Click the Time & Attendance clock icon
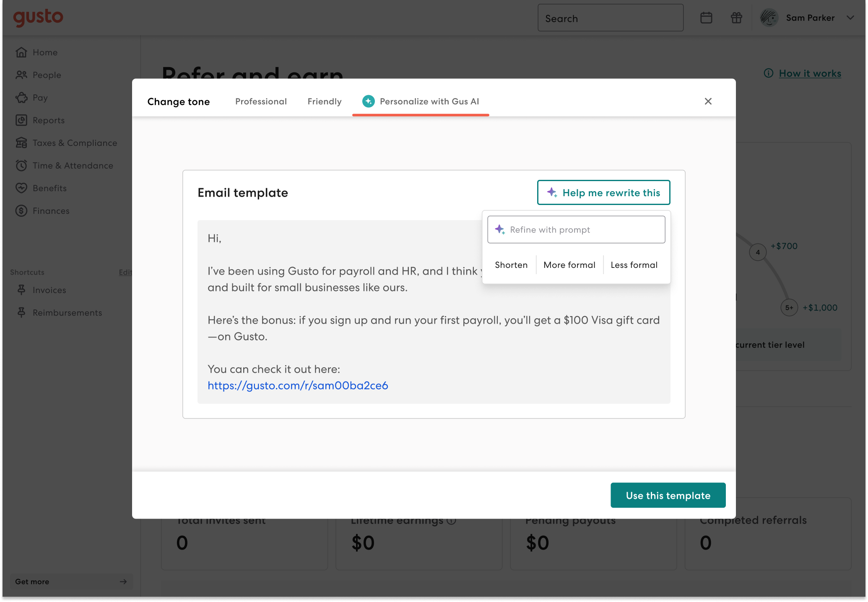The height and width of the screenshot is (602, 868). 21,166
